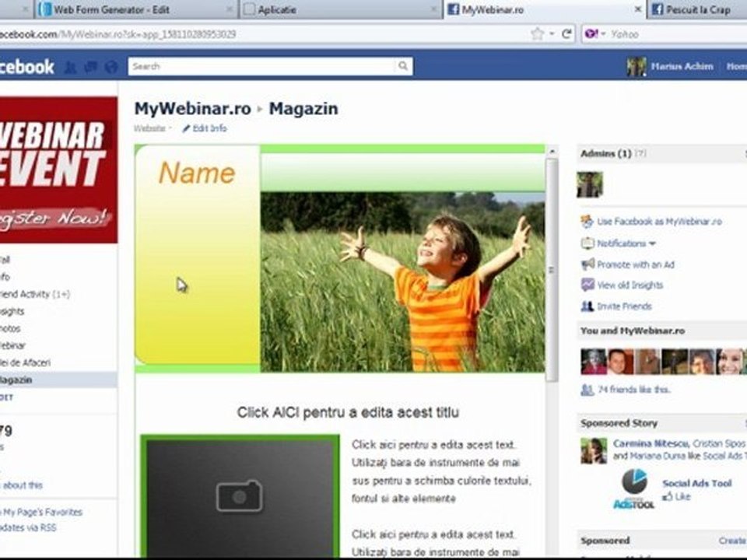The width and height of the screenshot is (747, 560).
Task: Click the pencil icon beside Edit Info
Action: click(x=186, y=128)
